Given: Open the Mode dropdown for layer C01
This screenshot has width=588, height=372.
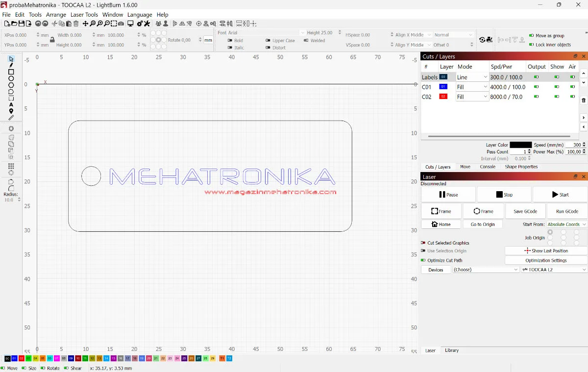Looking at the screenshot, I should coord(472,87).
